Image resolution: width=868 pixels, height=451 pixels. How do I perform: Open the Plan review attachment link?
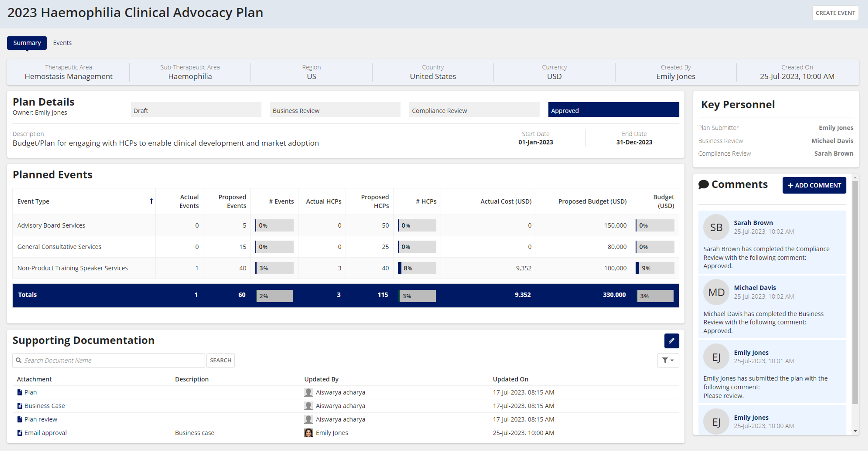(x=41, y=419)
